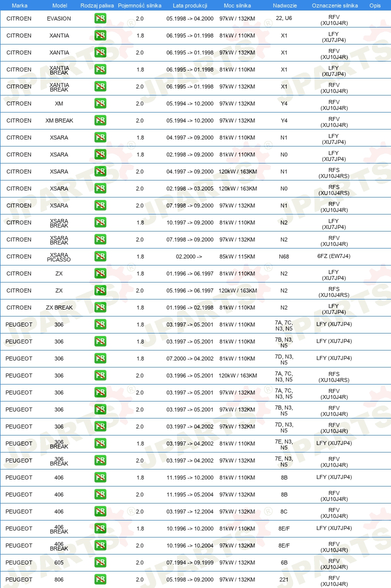The image size is (391, 588).
Task: Click the fuel icon for Peugeot 306 from 03.1996
Action: coord(100,375)
